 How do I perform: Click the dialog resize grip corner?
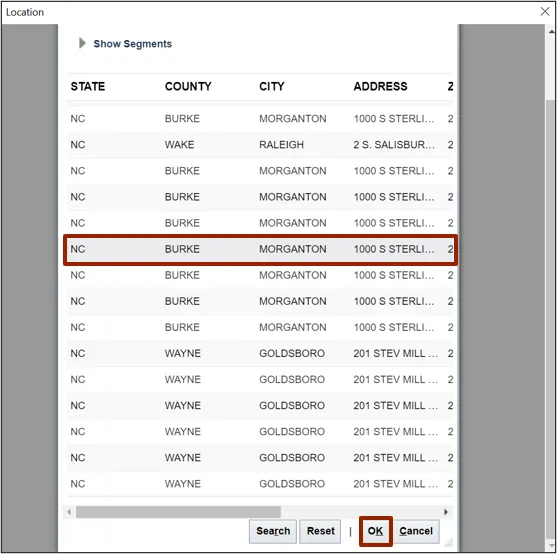click(449, 542)
